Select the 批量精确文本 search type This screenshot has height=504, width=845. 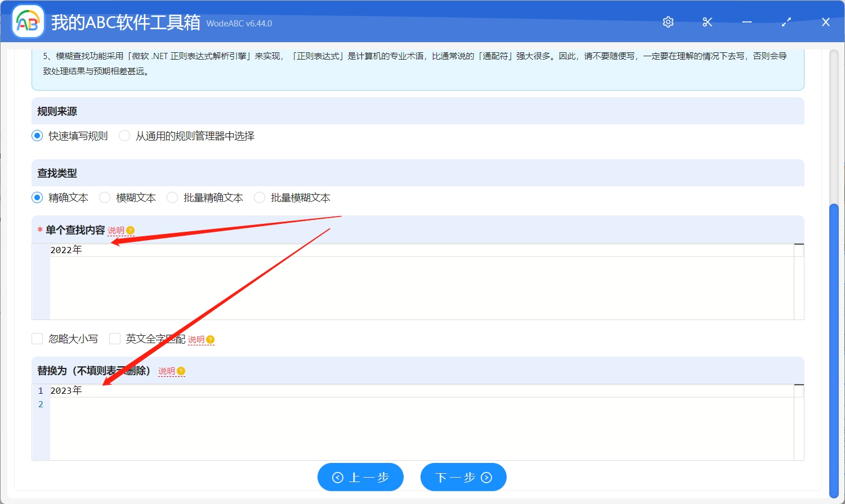pos(172,197)
